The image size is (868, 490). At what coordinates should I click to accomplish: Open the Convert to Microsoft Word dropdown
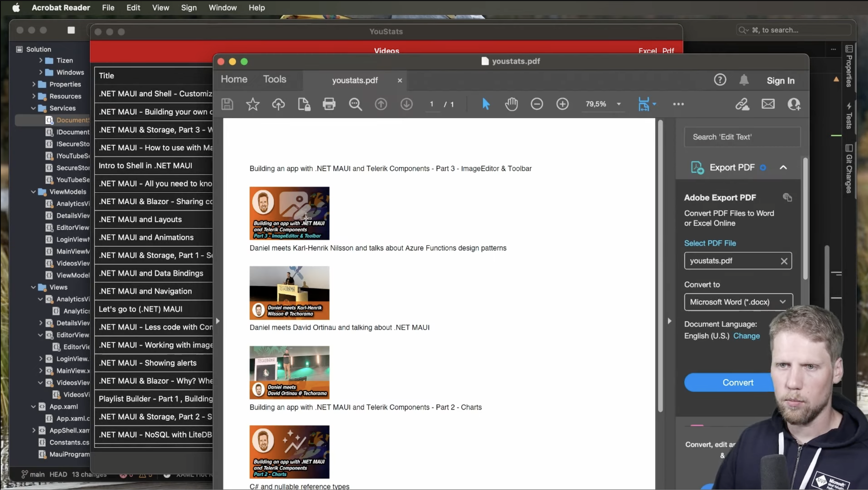click(738, 302)
